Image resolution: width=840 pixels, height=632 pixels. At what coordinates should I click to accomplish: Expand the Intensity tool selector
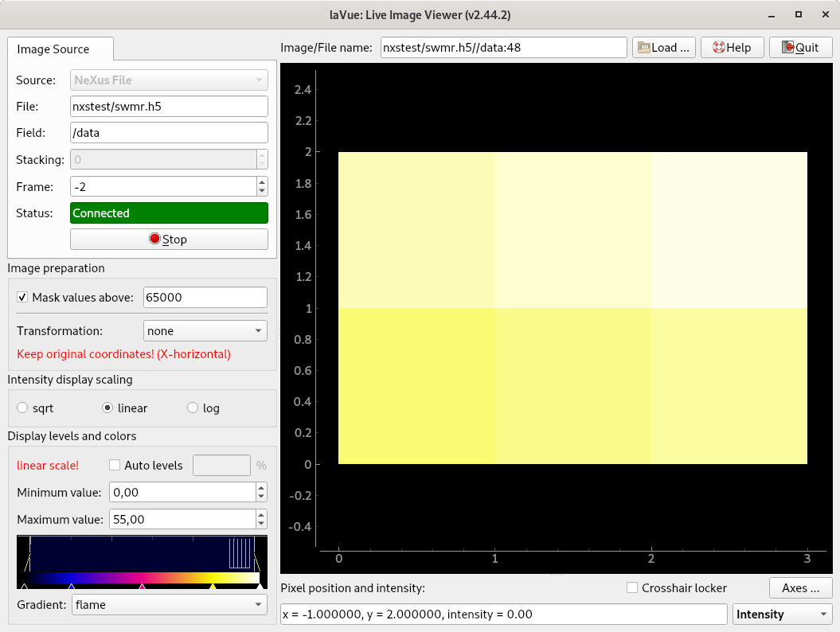(781, 614)
